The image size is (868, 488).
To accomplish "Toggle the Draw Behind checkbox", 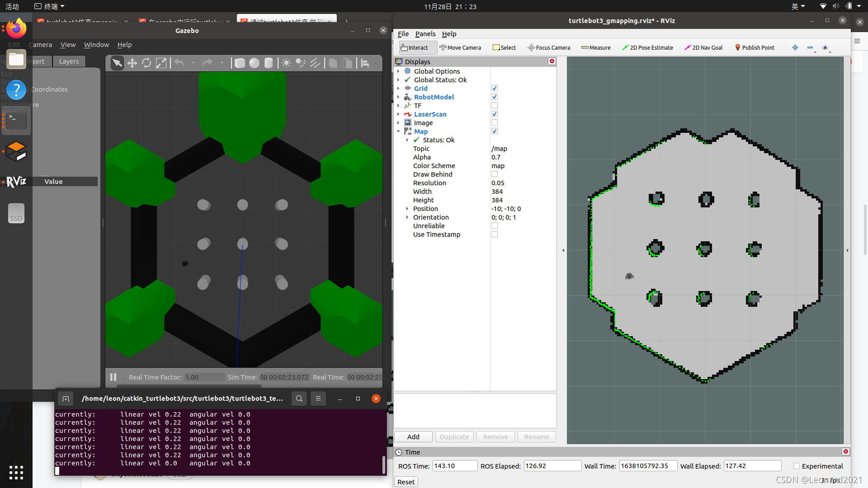I will coord(495,174).
